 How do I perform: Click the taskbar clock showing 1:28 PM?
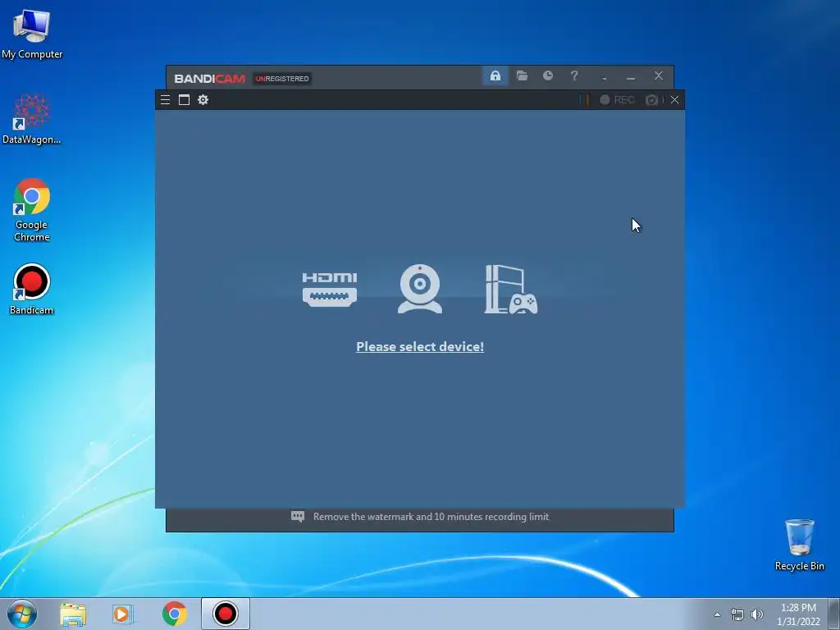point(798,614)
